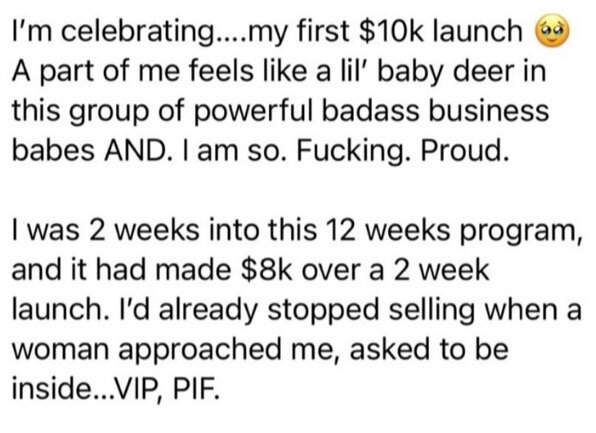
Task: Click the "$8k" amount
Action: coord(266,270)
